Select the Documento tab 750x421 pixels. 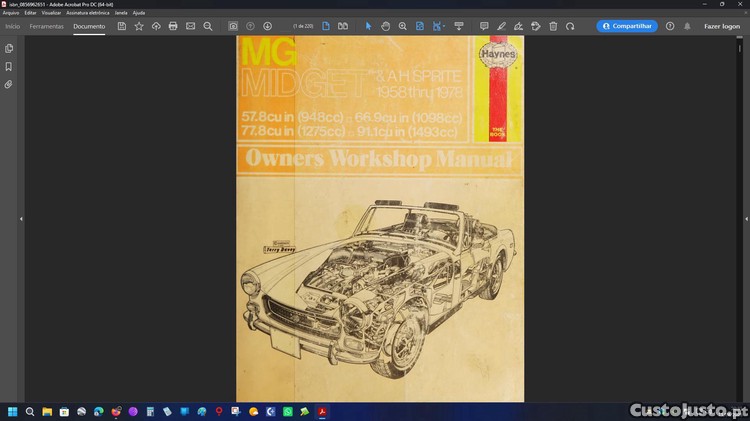pos(89,26)
